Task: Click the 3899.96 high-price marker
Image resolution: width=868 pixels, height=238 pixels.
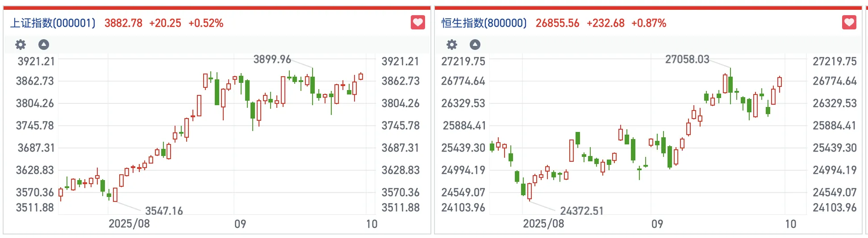Action: click(272, 59)
